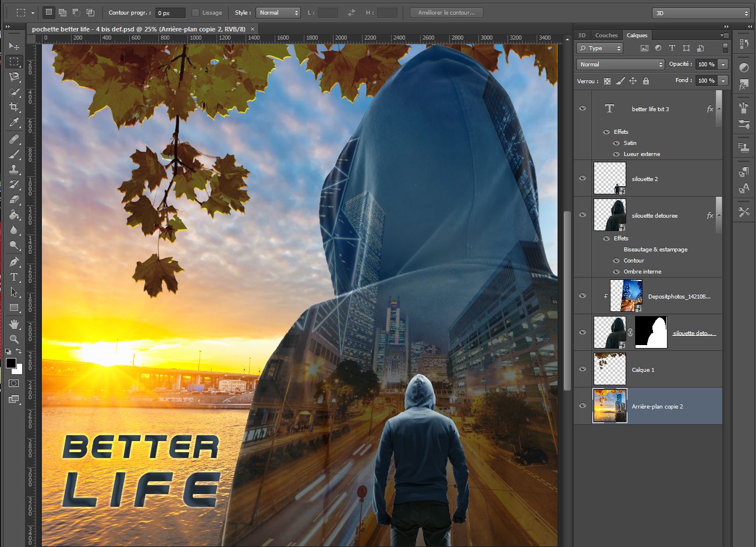Screen dimensions: 756x547
Task: Filter layers by text type icon
Action: [672, 48]
